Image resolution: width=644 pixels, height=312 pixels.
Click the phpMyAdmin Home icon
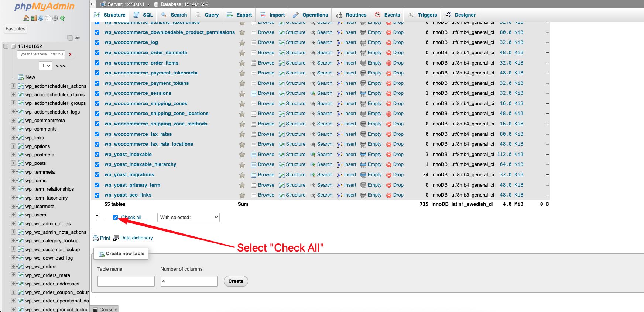[26, 18]
